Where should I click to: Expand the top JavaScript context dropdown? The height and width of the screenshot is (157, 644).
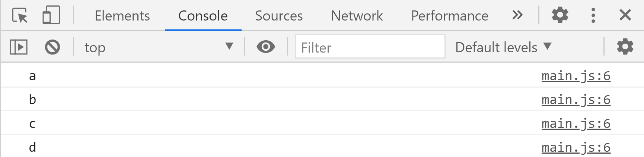coord(159,47)
